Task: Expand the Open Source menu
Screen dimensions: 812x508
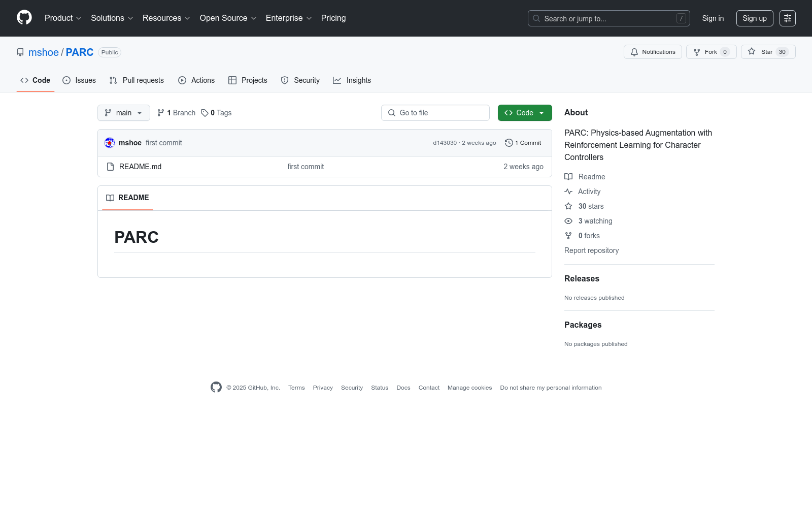Action: pyautogui.click(x=228, y=18)
